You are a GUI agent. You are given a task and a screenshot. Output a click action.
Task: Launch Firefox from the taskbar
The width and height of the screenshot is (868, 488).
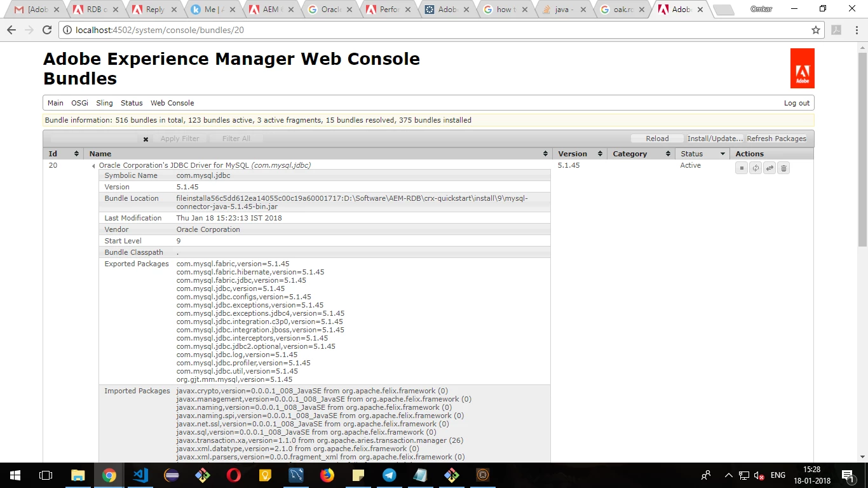coord(327,475)
